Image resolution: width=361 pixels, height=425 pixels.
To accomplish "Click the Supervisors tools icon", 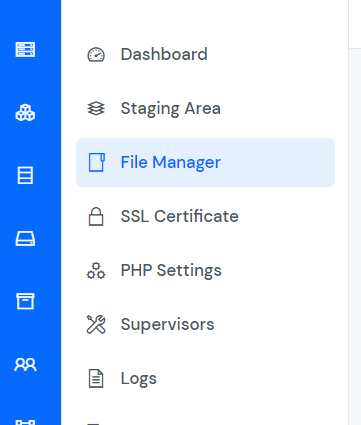I will [96, 324].
